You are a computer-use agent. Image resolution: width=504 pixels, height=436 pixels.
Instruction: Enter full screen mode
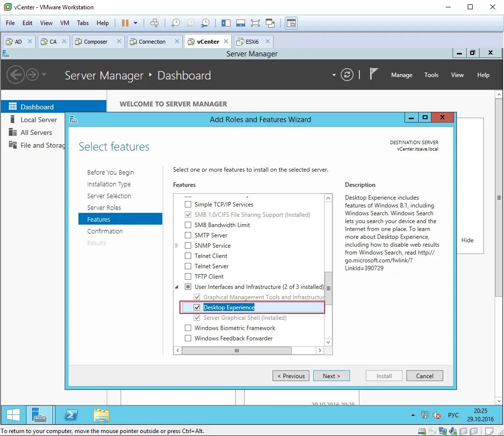point(255,23)
